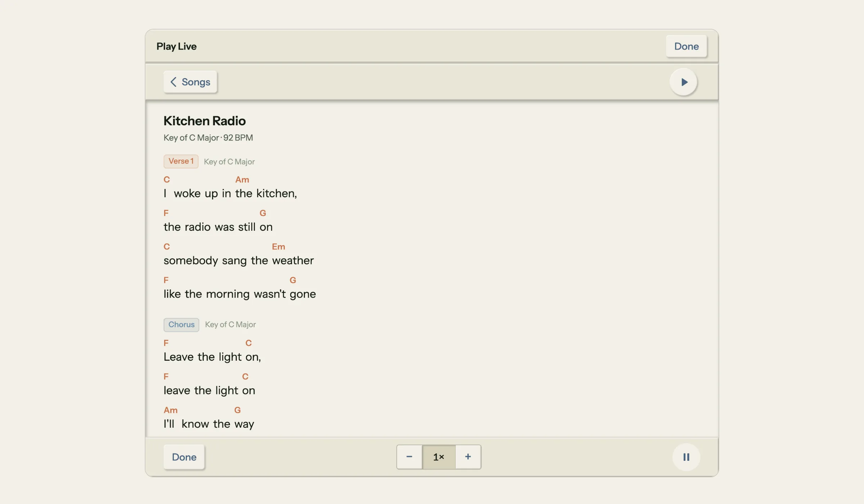Screen dimensions: 864x504
Task: Click the G chord above 'way'
Action: click(x=238, y=410)
